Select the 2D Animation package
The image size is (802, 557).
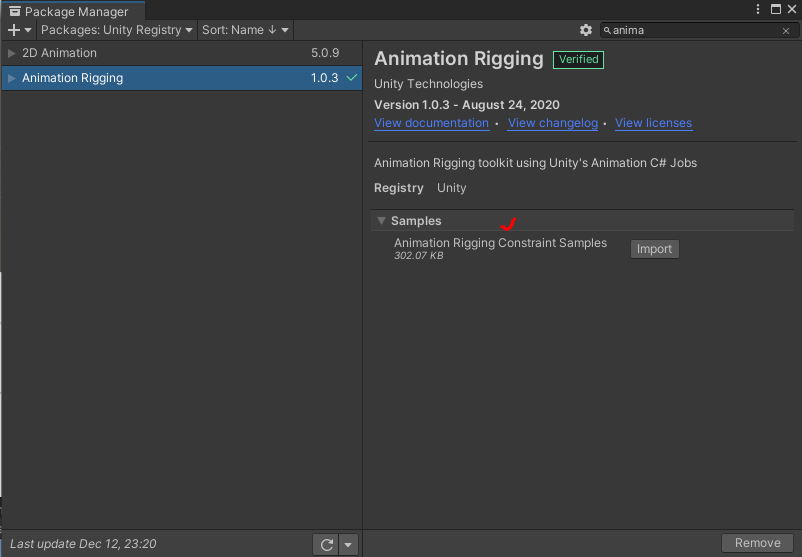(x=182, y=53)
